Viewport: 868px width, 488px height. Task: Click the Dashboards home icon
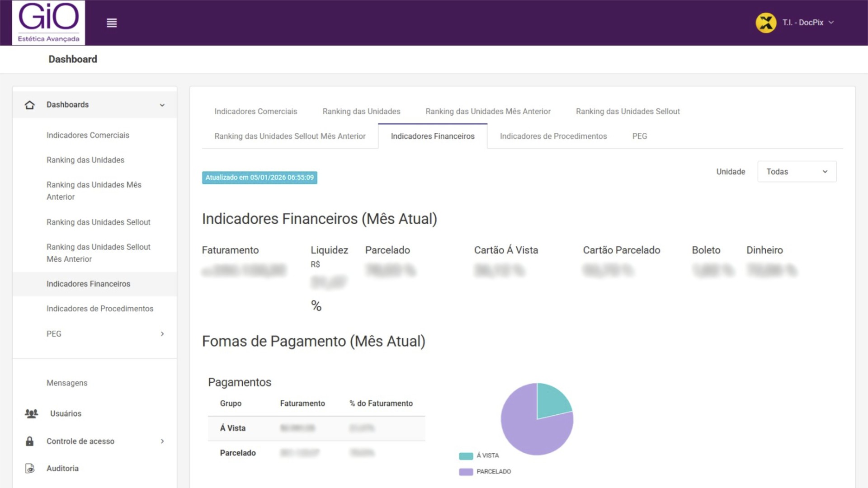click(x=30, y=105)
